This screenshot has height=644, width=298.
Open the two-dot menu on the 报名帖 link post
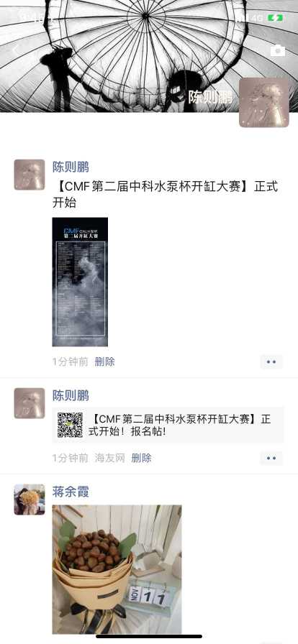[x=271, y=458]
